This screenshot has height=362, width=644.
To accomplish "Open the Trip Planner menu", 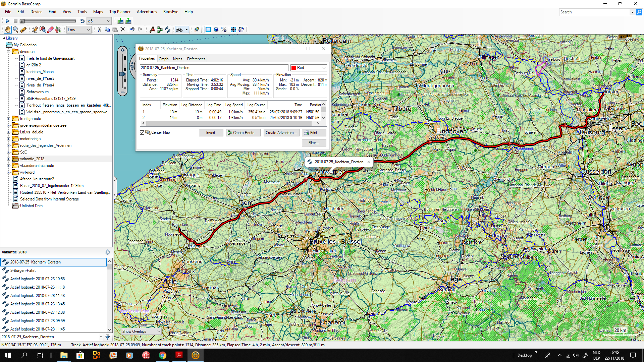I will [x=120, y=12].
